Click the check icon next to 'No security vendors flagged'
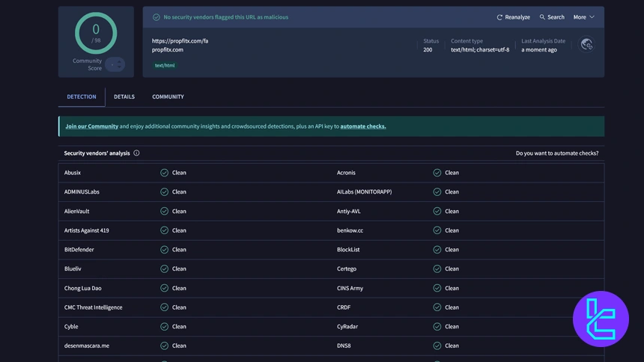This screenshot has width=644, height=362. [x=156, y=17]
